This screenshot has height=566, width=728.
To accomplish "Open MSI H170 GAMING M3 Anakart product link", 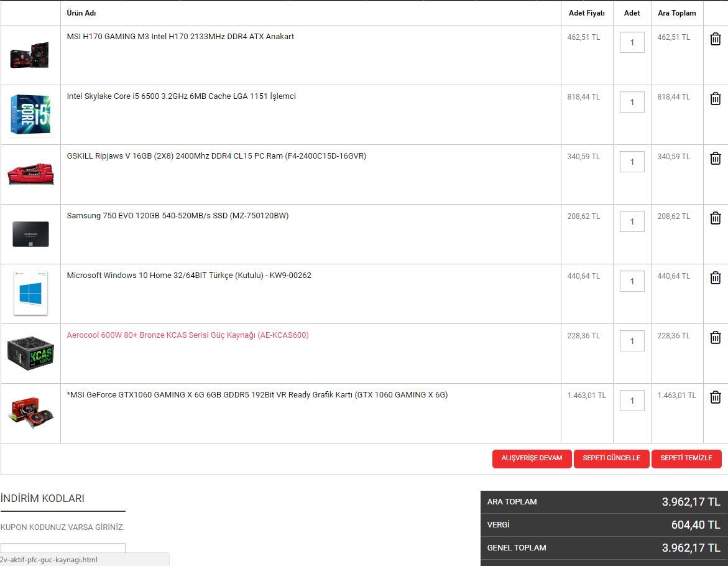I will (180, 36).
